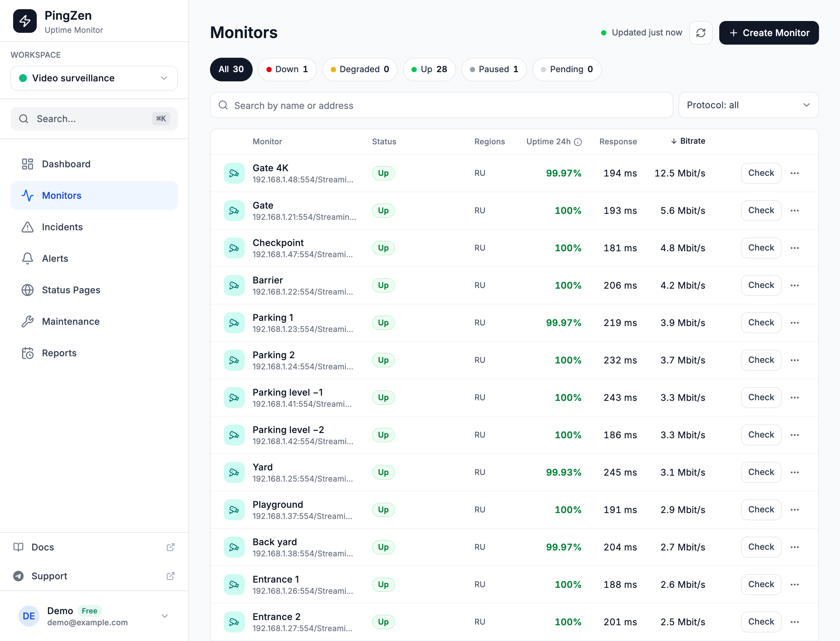This screenshot has height=641, width=840.
Task: Open Dashboard from the sidebar
Action: click(94, 164)
